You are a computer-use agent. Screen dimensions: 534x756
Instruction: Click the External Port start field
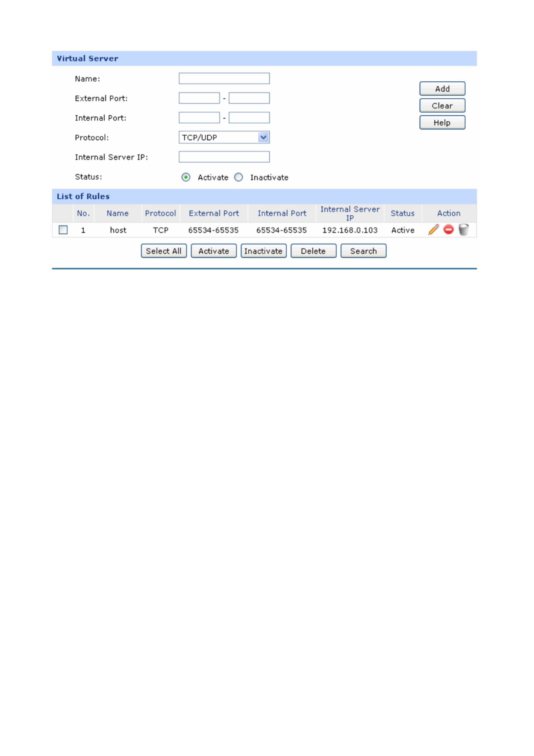(199, 98)
